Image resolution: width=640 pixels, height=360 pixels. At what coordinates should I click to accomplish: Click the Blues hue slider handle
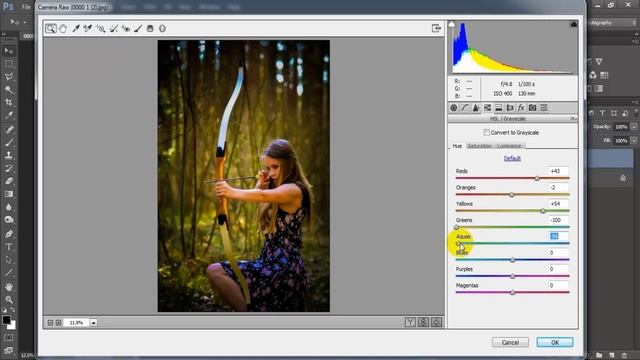pyautogui.click(x=513, y=260)
